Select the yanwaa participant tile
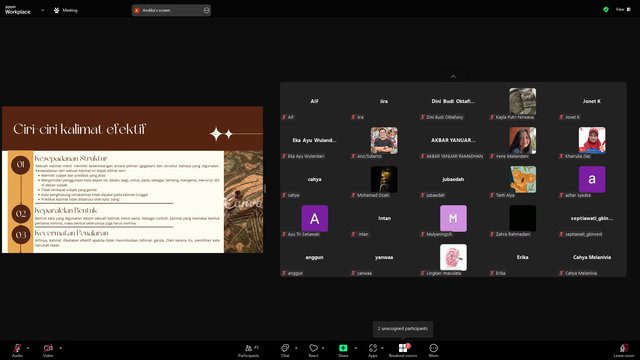This screenshot has width=640, height=360. click(x=384, y=258)
